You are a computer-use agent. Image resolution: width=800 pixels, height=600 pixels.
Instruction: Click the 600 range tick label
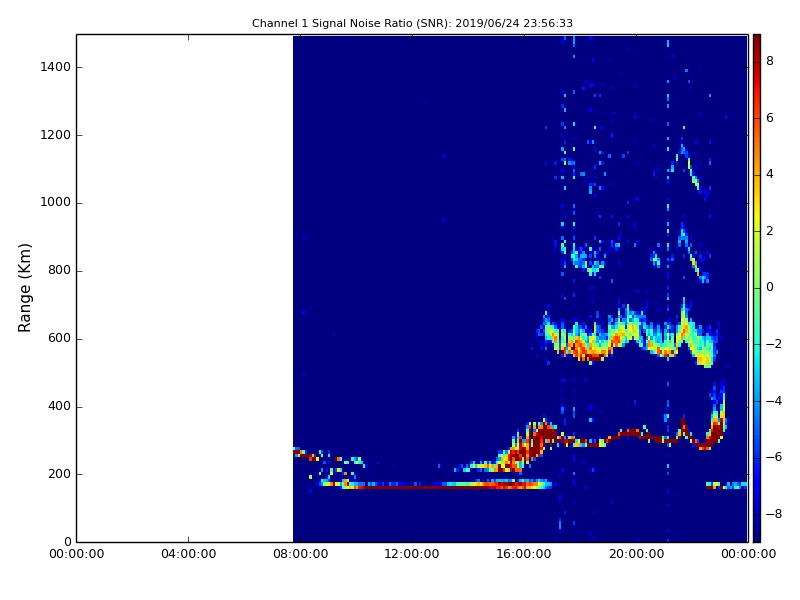59,338
